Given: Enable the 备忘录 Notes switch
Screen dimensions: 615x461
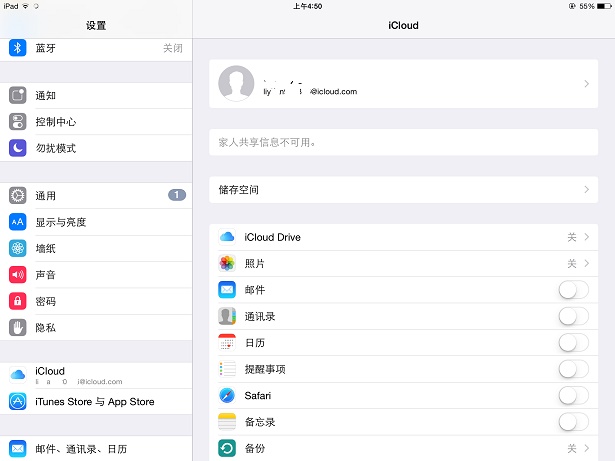Looking at the screenshot, I should pyautogui.click(x=573, y=422).
